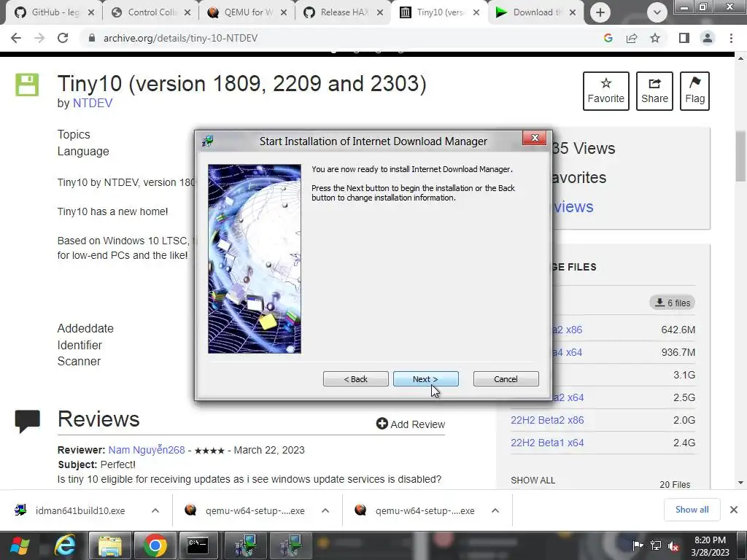747x560 pixels.
Task: Click SHOW ALL files link
Action: (533, 481)
